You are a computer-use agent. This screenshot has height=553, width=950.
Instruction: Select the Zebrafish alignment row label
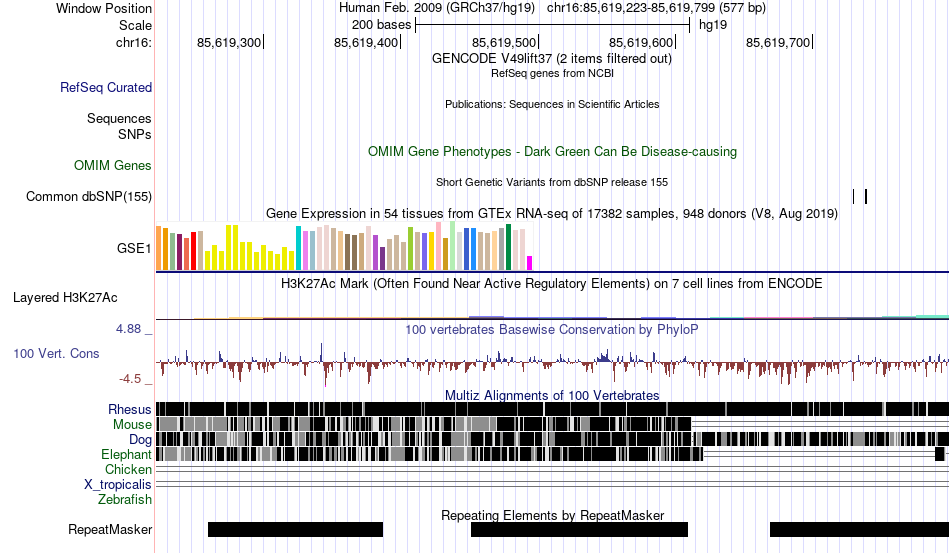tap(125, 500)
